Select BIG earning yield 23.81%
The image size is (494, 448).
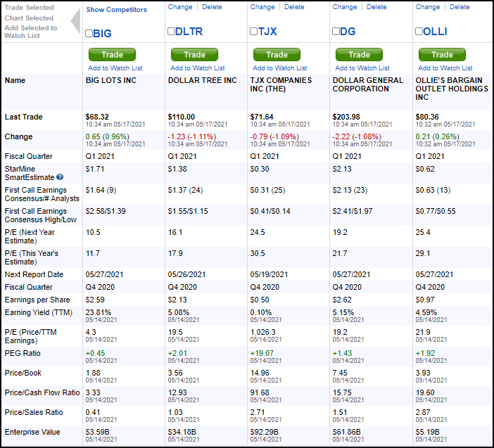click(99, 312)
